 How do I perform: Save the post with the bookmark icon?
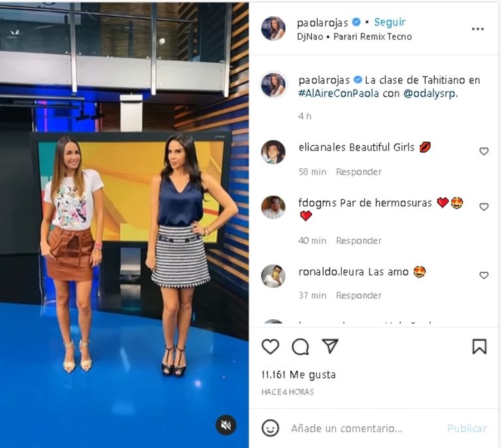(x=479, y=347)
